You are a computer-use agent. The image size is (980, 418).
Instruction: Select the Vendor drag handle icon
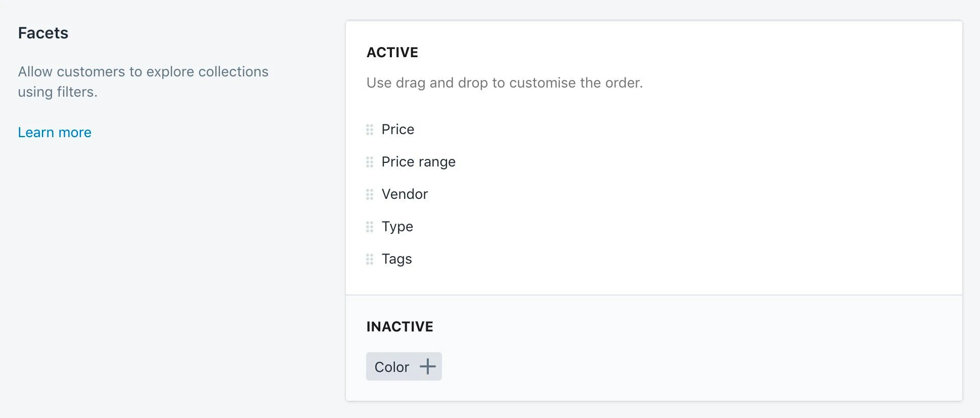tap(369, 194)
